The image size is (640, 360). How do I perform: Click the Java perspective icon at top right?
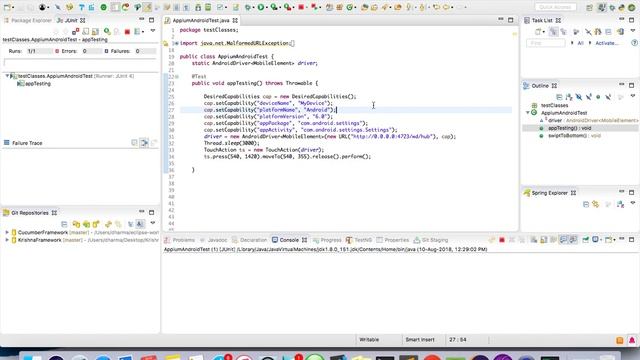[601, 7]
